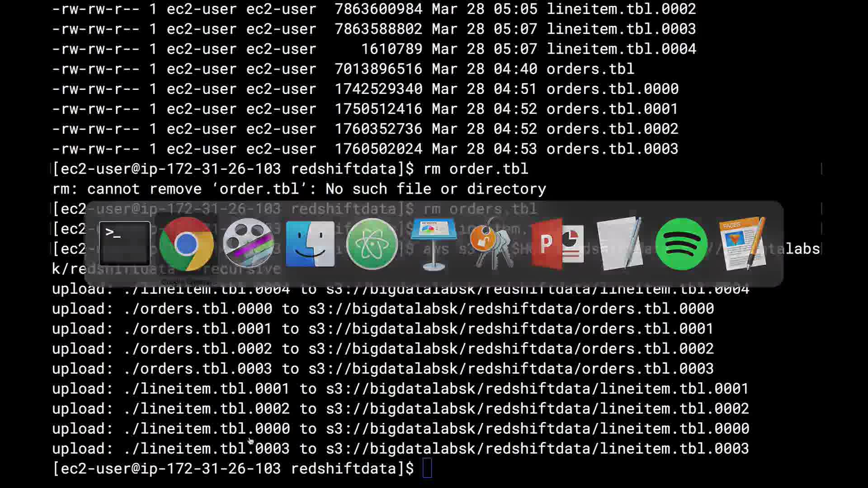Open the ScreenFlow film reel icon

pos(248,244)
